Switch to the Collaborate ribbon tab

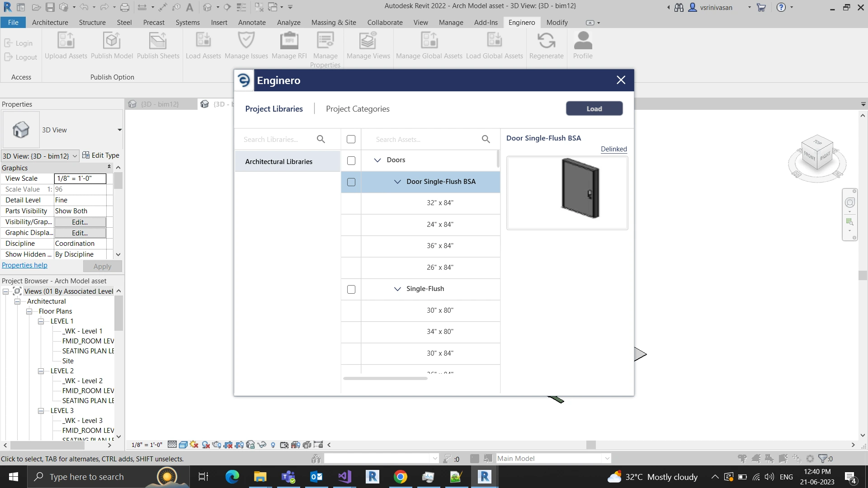385,22
